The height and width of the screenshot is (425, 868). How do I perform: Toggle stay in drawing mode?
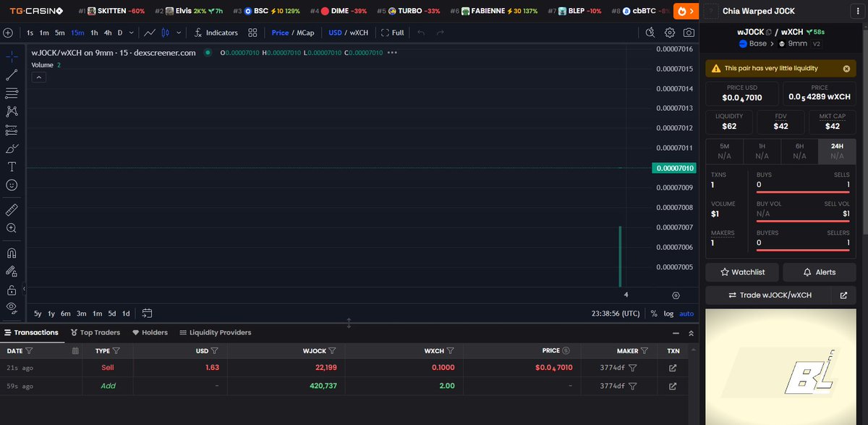tap(12, 272)
